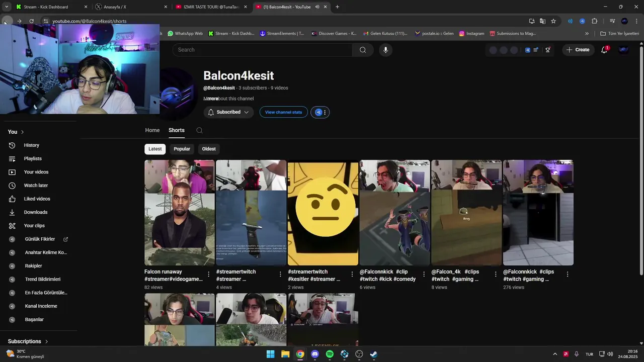This screenshot has width=644, height=362.
Task: Open Discord from the taskbar
Action: coord(315,354)
